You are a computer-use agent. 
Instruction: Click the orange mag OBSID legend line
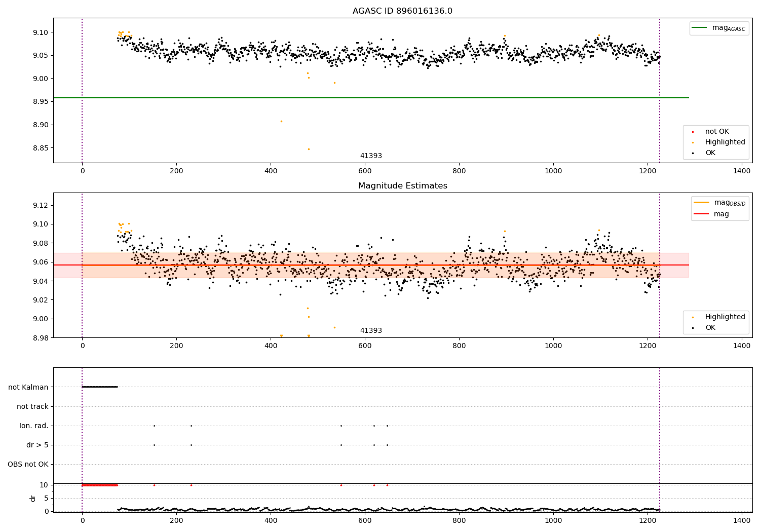point(702,203)
